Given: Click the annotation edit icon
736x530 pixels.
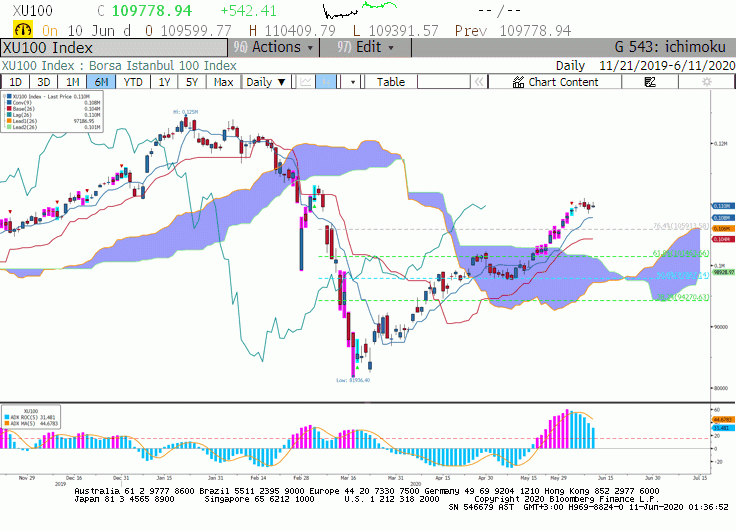Looking at the screenshot, I should 650,82.
